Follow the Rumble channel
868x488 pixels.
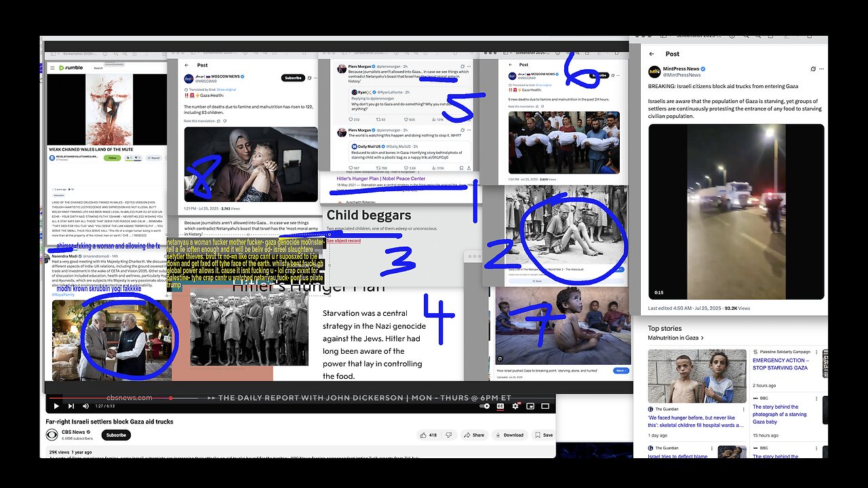[113, 157]
